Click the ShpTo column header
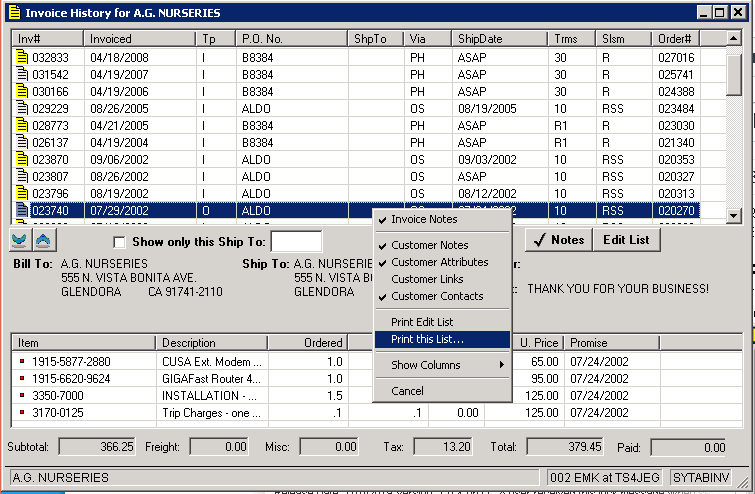Viewport: 755px width, 494px height. pyautogui.click(x=375, y=39)
